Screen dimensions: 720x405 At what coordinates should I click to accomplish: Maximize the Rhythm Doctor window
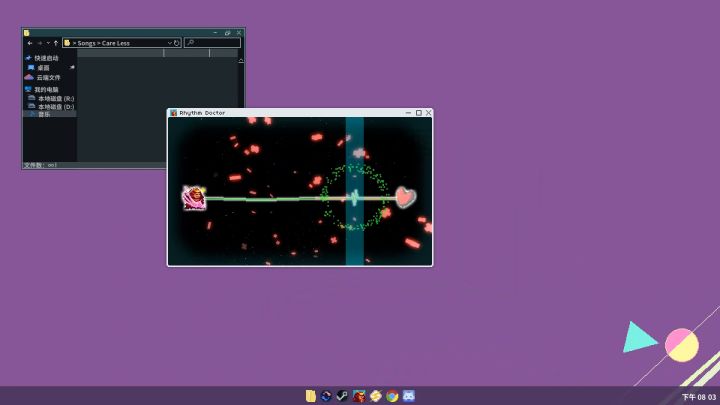pos(419,112)
